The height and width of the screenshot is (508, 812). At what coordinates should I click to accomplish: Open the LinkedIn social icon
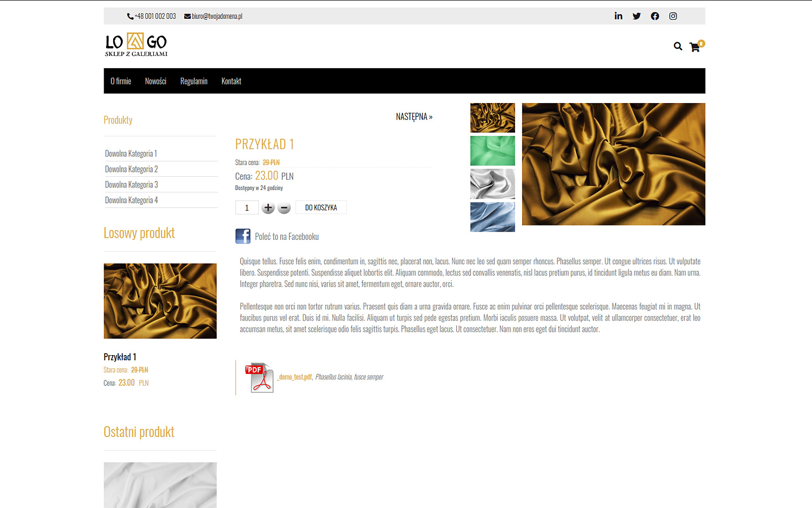(x=618, y=16)
